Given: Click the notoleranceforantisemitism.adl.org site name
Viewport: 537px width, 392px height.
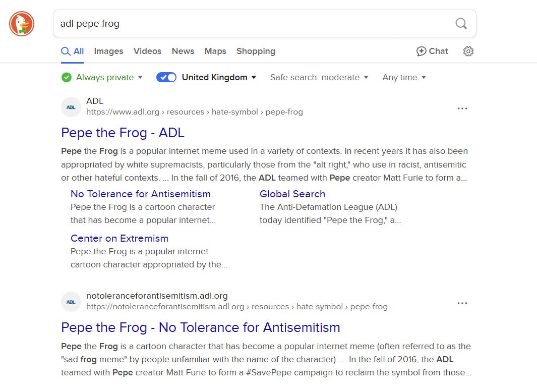Looking at the screenshot, I should 157,296.
